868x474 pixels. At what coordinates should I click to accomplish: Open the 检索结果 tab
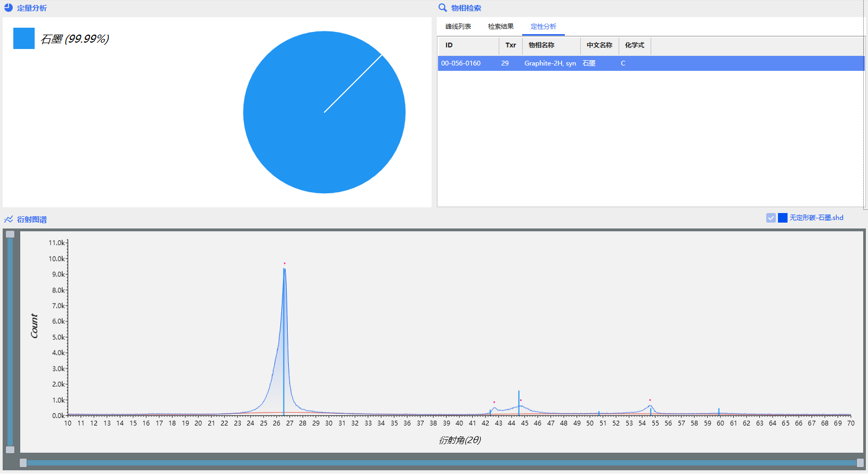[x=501, y=27]
